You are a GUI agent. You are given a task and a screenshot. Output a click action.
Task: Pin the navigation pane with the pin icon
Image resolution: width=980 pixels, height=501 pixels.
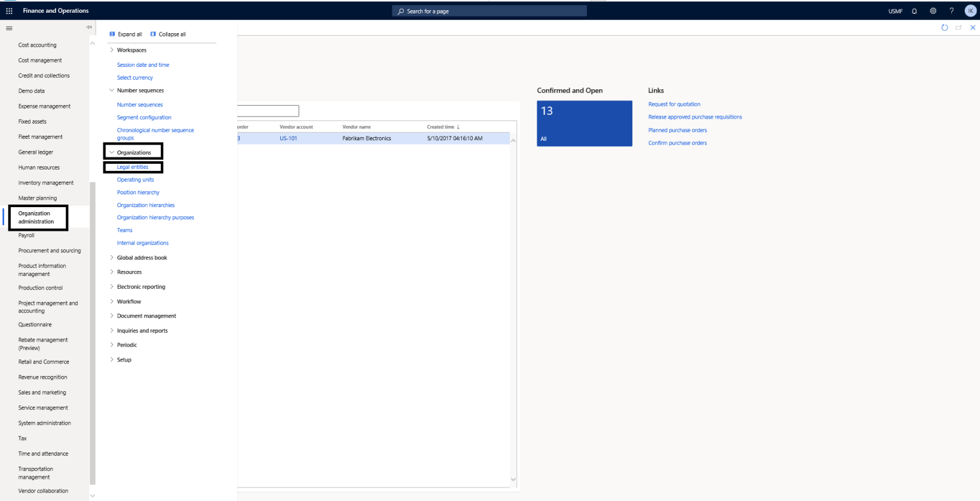click(x=89, y=27)
